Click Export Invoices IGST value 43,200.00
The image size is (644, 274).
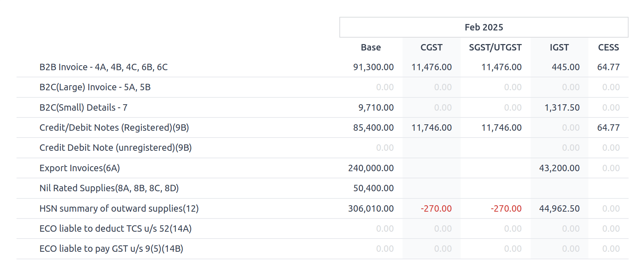tap(559, 168)
